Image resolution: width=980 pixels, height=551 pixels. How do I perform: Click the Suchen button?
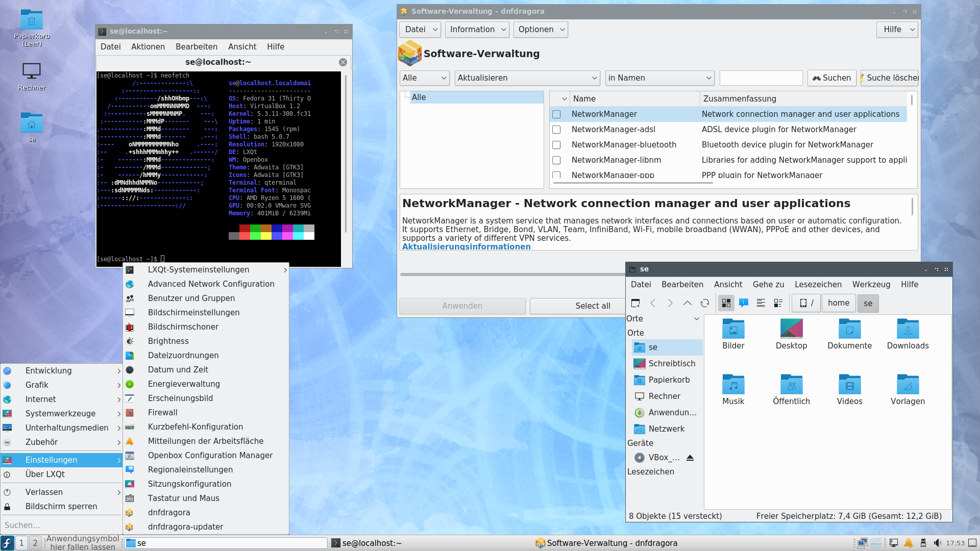tap(832, 78)
